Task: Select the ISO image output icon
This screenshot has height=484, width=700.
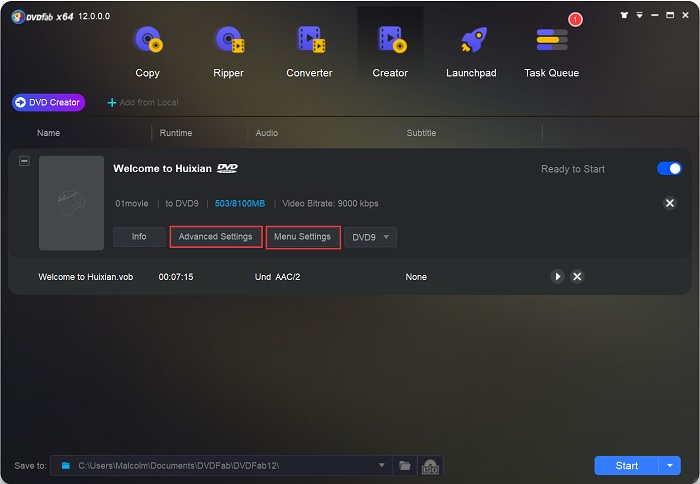Action: (430, 466)
